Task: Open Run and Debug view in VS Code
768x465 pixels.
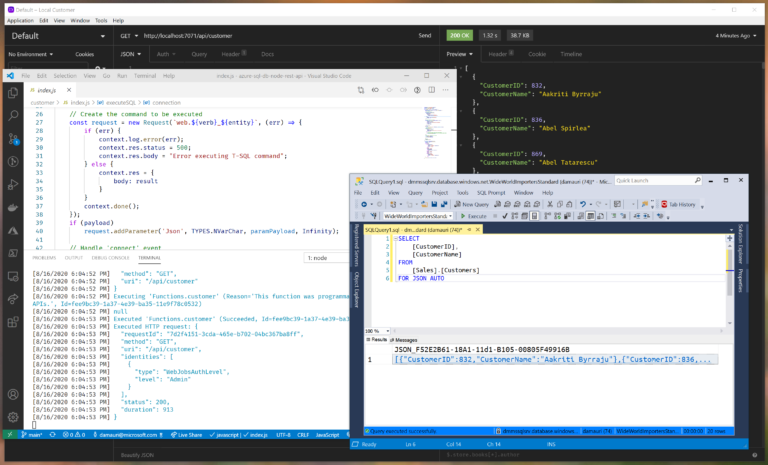Action: [x=13, y=185]
